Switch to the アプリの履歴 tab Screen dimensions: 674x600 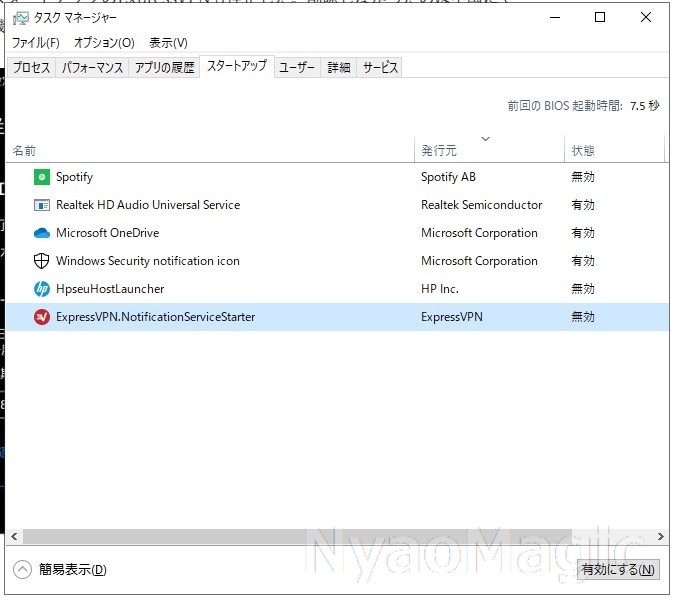tap(165, 67)
